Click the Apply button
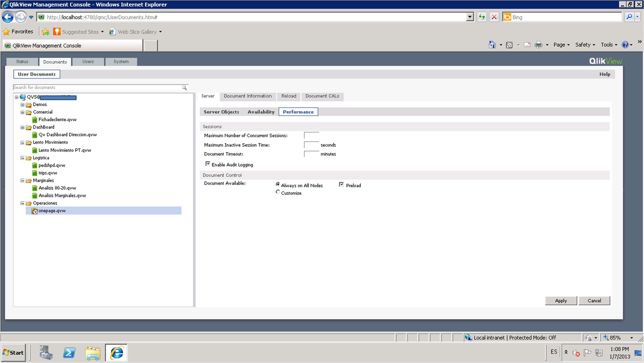 [561, 301]
